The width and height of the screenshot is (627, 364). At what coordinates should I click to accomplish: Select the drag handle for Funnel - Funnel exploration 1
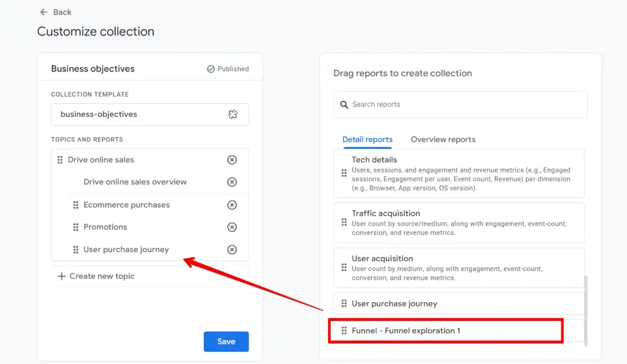[x=344, y=330]
